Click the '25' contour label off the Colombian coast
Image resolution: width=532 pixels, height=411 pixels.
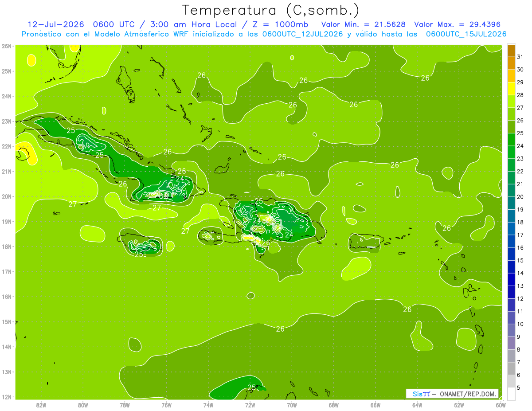251,387
